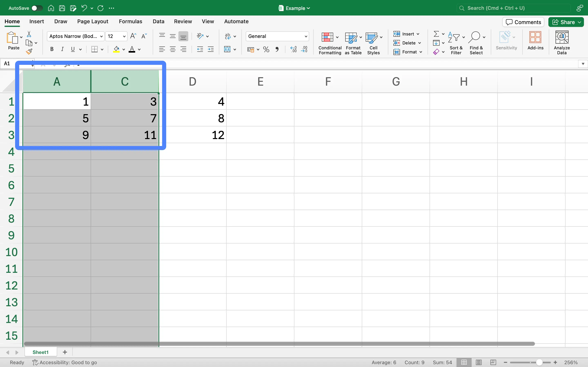The image size is (588, 367).
Task: Click the Comments button
Action: click(x=523, y=22)
